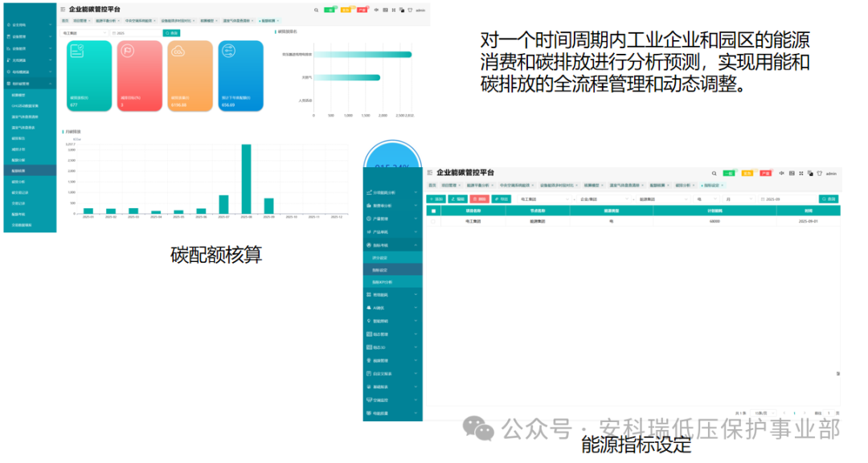Open the 电 energy type dropdown
The height and width of the screenshot is (463, 868).
pyautogui.click(x=706, y=199)
